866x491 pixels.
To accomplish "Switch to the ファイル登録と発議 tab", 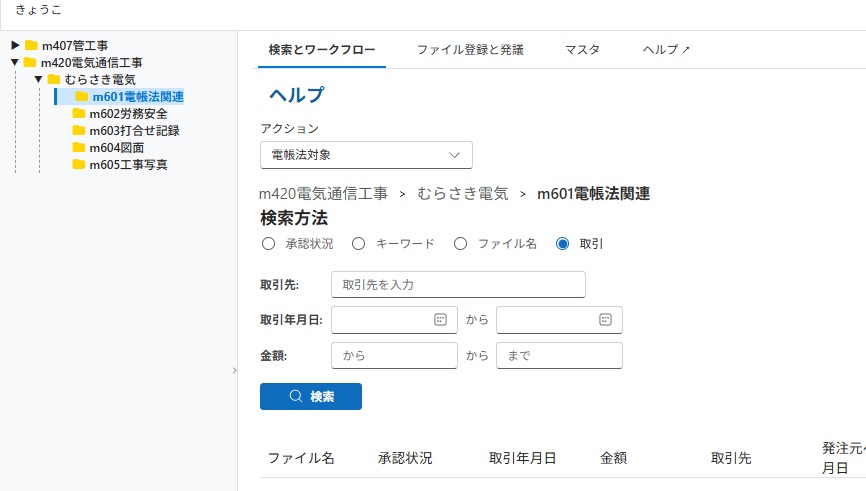I will [x=470, y=49].
